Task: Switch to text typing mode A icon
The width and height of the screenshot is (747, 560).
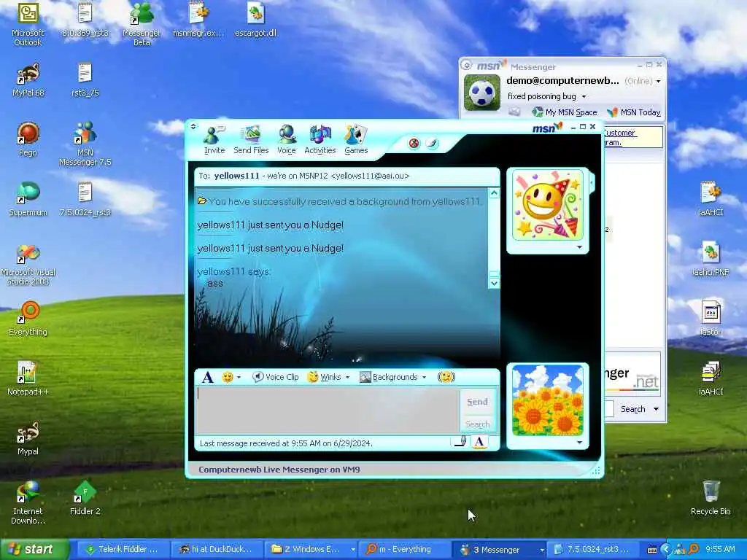Action: point(480,442)
